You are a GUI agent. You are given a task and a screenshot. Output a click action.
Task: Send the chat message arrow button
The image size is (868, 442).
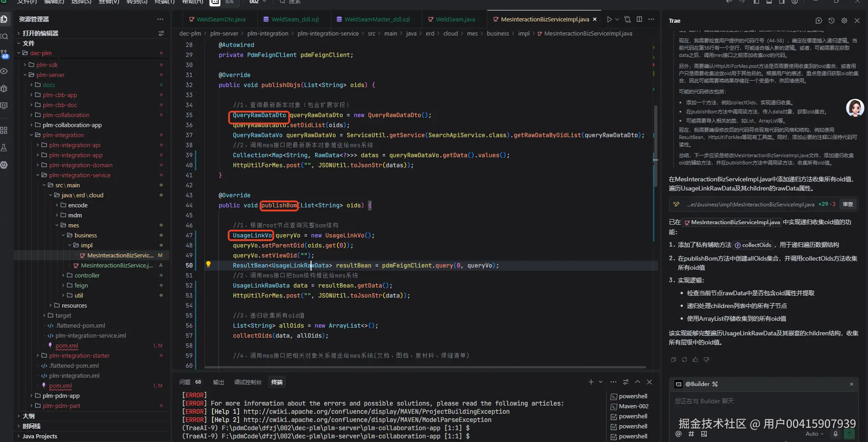point(849,434)
